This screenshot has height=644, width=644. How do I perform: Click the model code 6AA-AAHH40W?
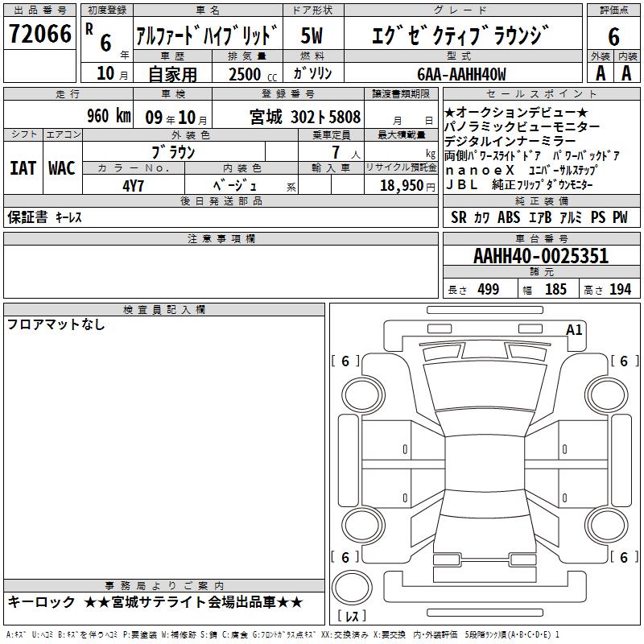point(462,74)
